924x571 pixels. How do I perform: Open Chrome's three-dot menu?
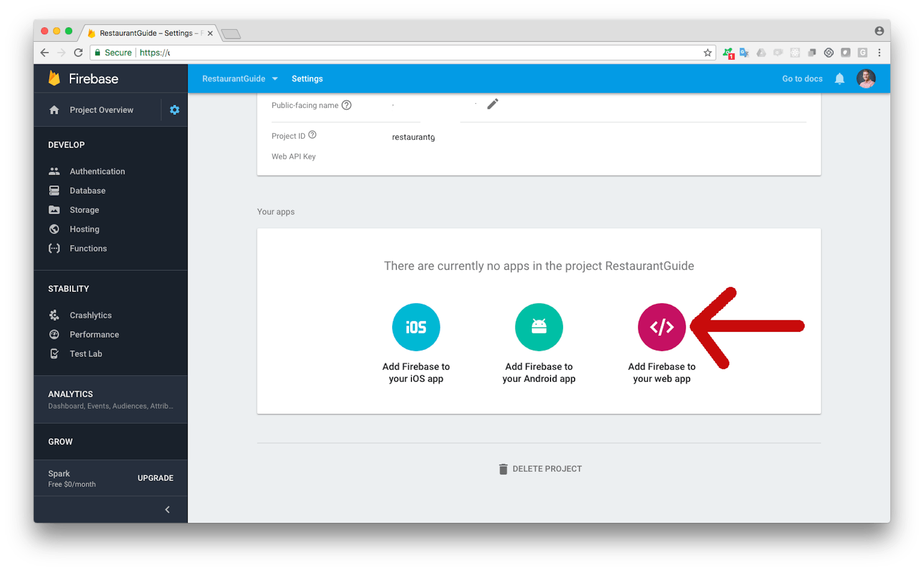click(x=880, y=52)
